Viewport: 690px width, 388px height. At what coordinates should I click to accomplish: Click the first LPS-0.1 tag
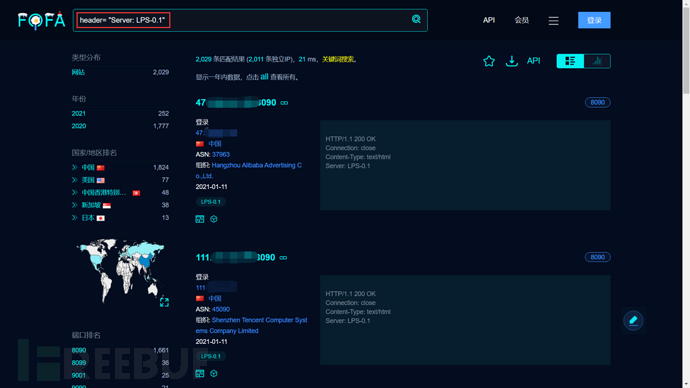211,202
